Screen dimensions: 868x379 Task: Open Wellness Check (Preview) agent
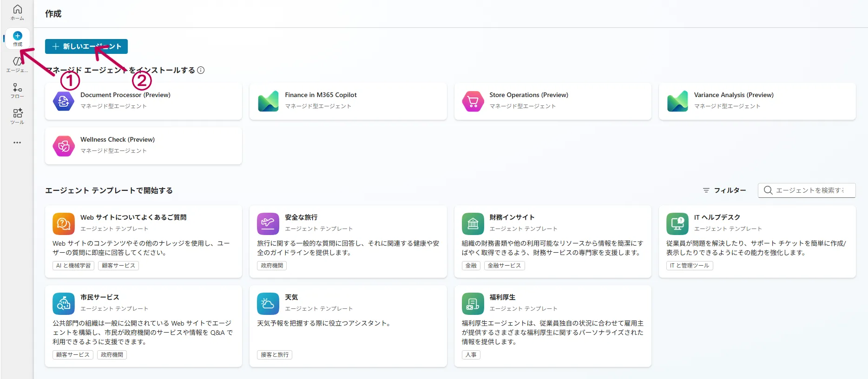click(x=144, y=146)
